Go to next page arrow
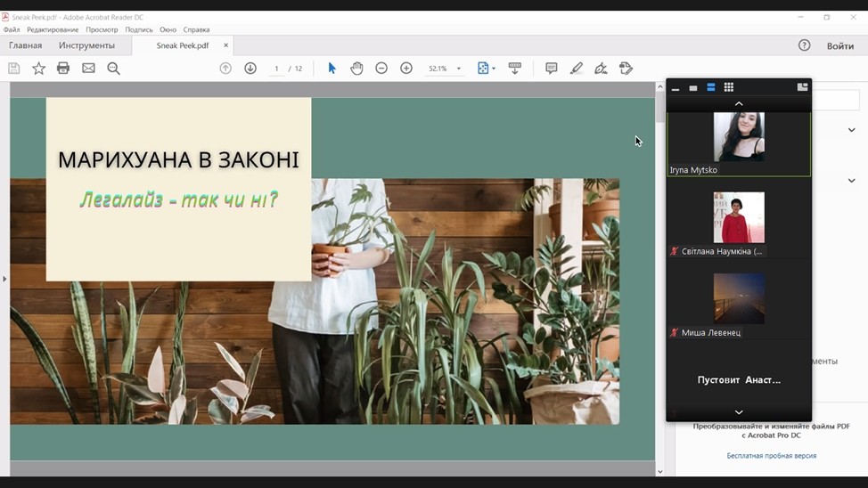Viewport: 868px width, 488px height. click(250, 69)
